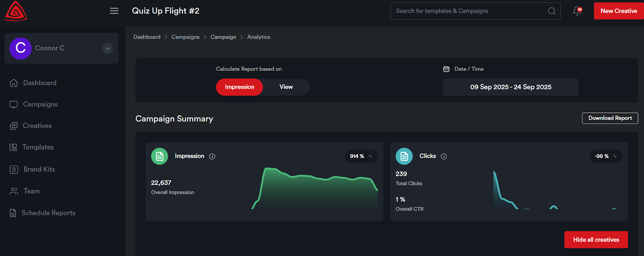Click the 914 % impression trend badge

[361, 156]
